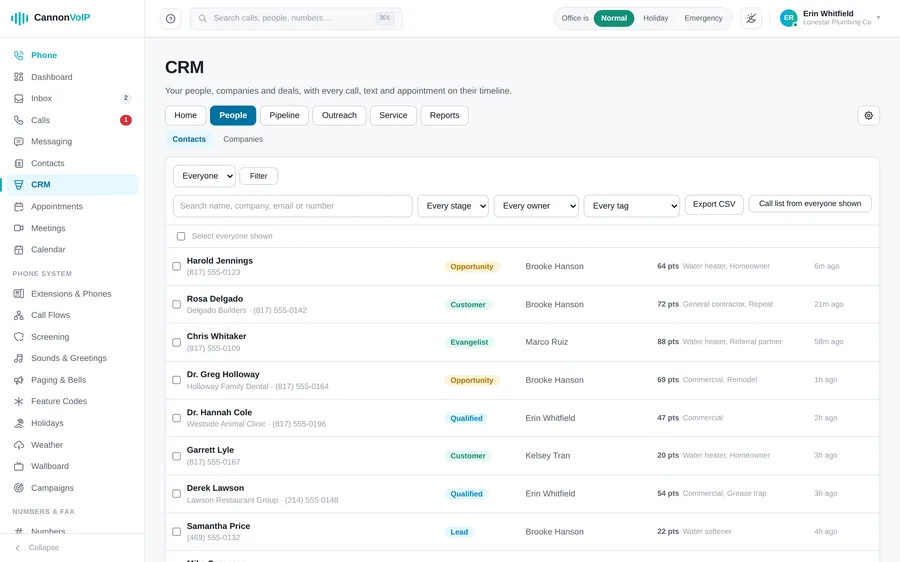Open the Weather cloud icon
Screen dimensions: 900x562
19,445
